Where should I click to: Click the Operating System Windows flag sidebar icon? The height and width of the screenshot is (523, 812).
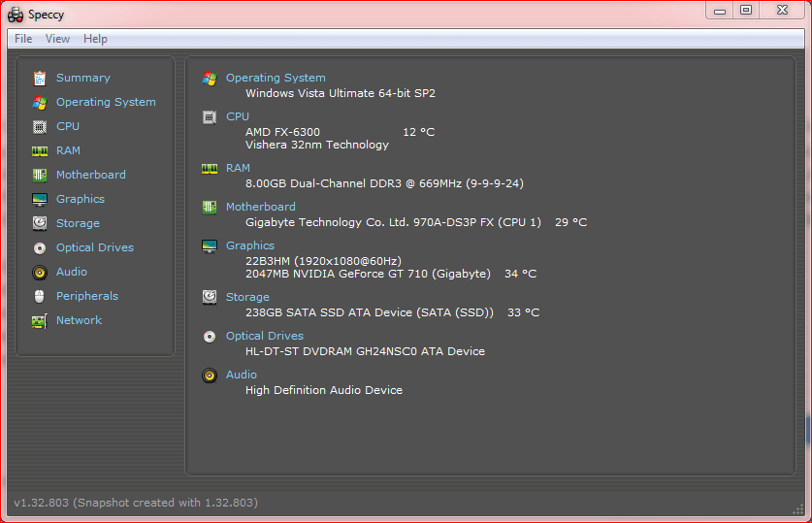point(40,103)
